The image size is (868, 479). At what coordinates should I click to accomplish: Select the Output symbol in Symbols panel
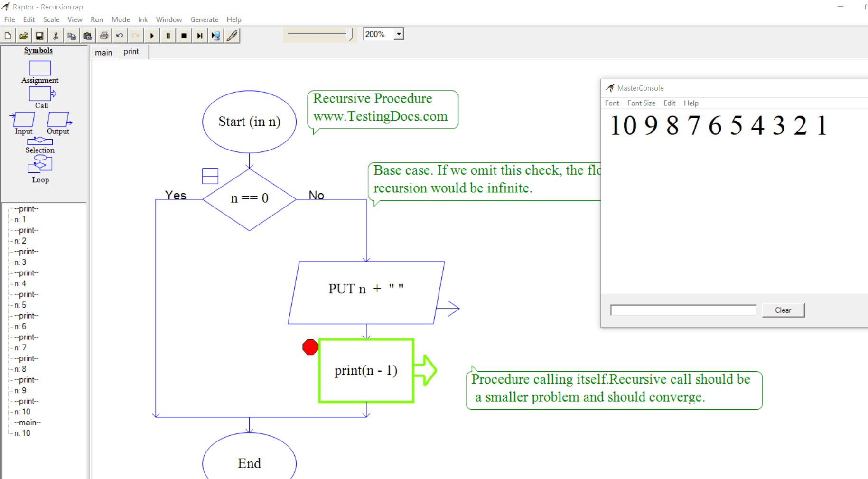58,119
